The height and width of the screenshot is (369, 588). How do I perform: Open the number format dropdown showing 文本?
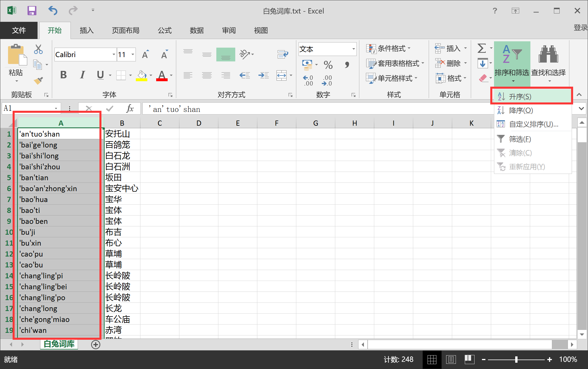coord(354,49)
